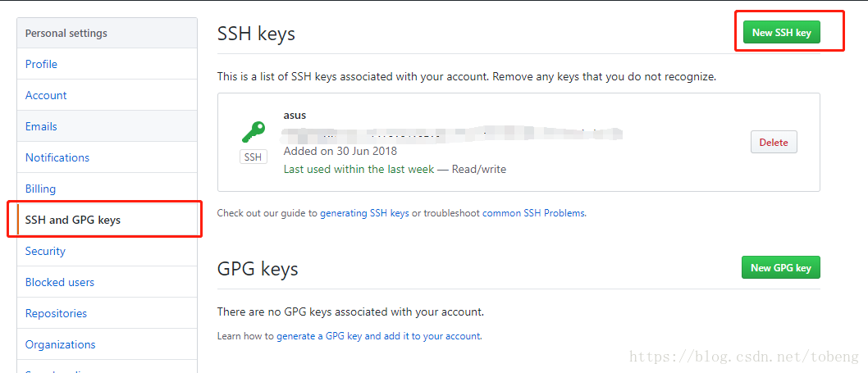Screen dimensions: 868x373
Task: Open Organizations settings
Action: pyautogui.click(x=61, y=344)
